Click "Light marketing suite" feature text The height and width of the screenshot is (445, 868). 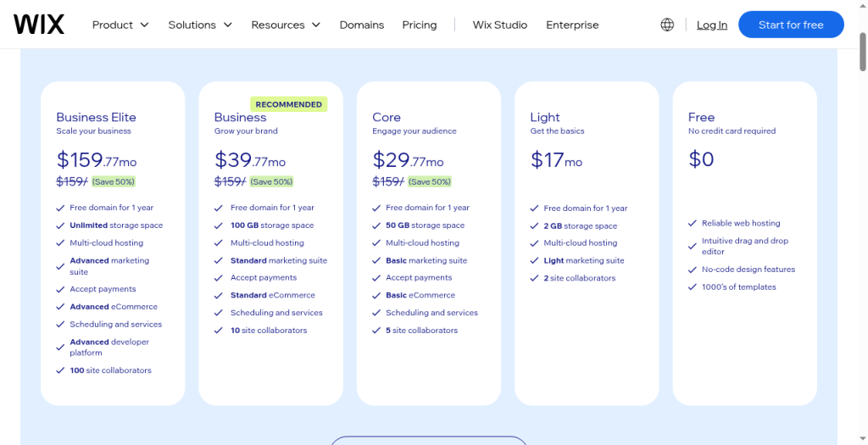[584, 261]
